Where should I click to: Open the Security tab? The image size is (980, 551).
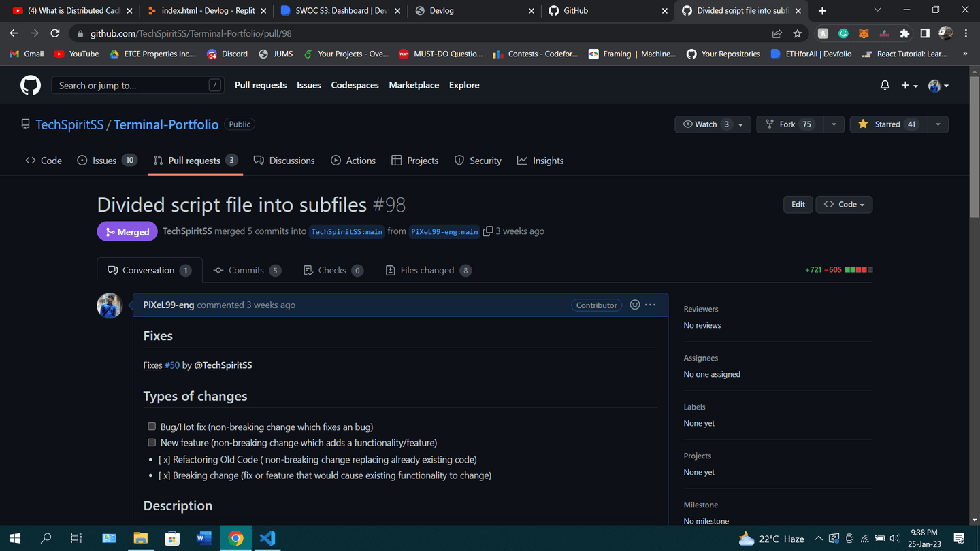coord(478,161)
